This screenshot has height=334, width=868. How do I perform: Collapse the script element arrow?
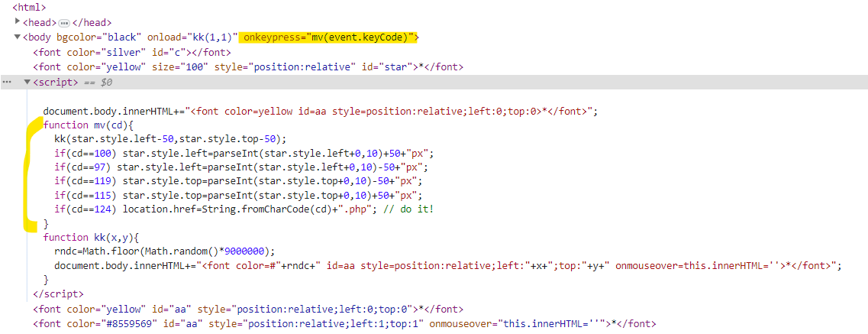click(27, 82)
